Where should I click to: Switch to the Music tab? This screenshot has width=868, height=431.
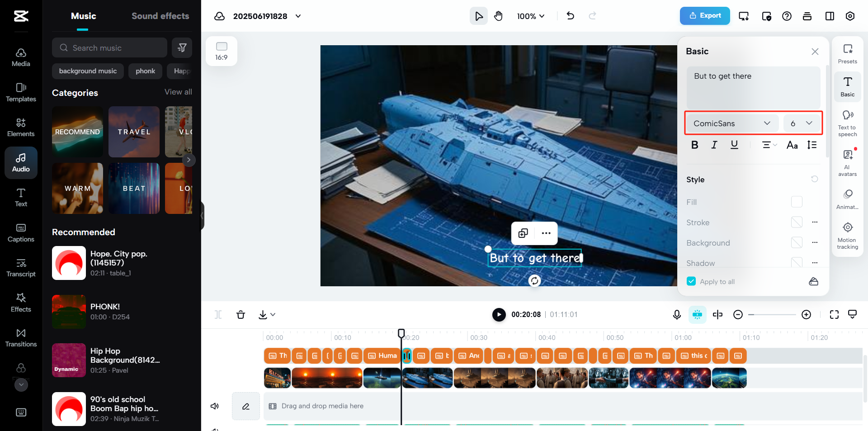click(x=83, y=16)
